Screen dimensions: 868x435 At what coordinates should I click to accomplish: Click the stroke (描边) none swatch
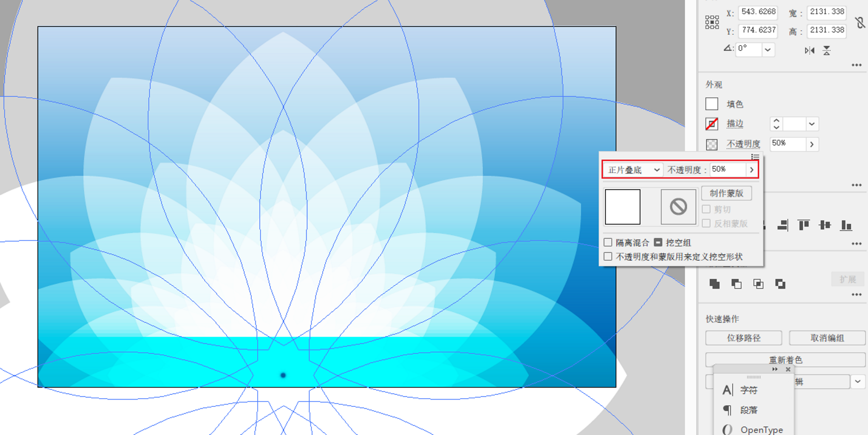[712, 124]
